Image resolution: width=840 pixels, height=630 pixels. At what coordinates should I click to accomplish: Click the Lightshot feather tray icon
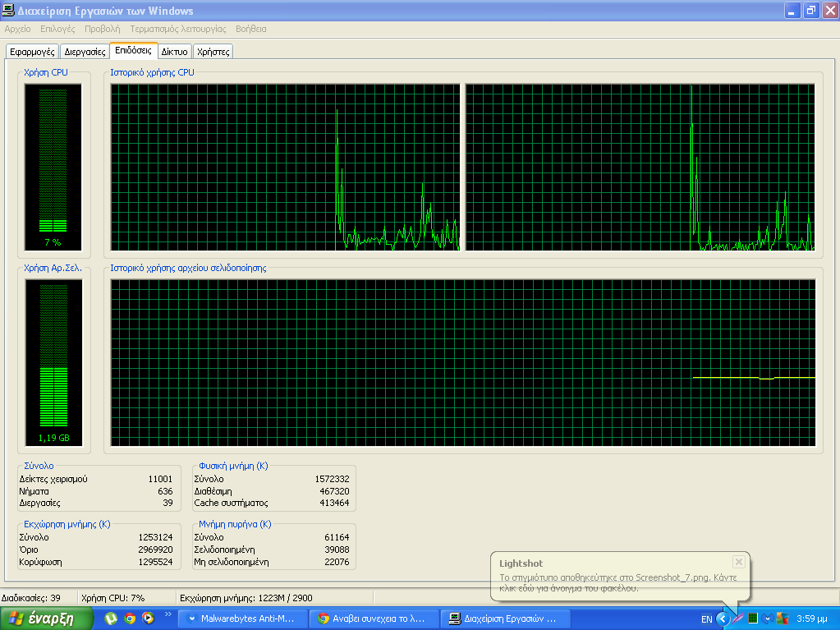coord(738,619)
